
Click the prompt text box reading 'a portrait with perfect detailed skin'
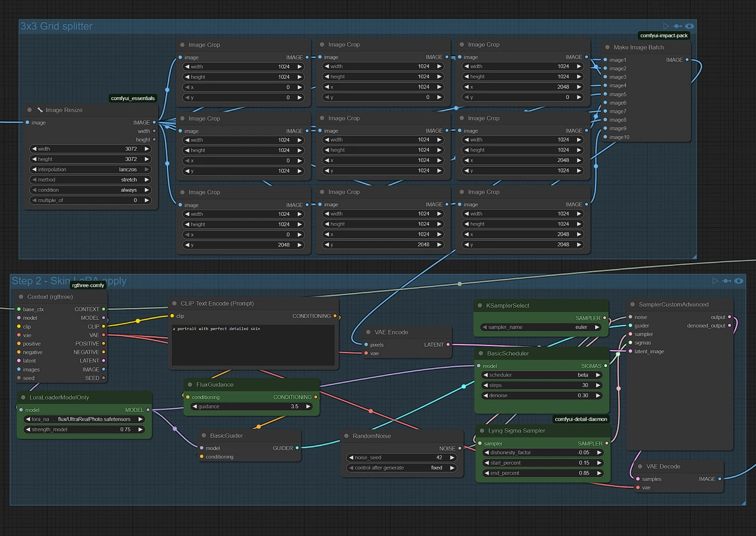coord(253,344)
